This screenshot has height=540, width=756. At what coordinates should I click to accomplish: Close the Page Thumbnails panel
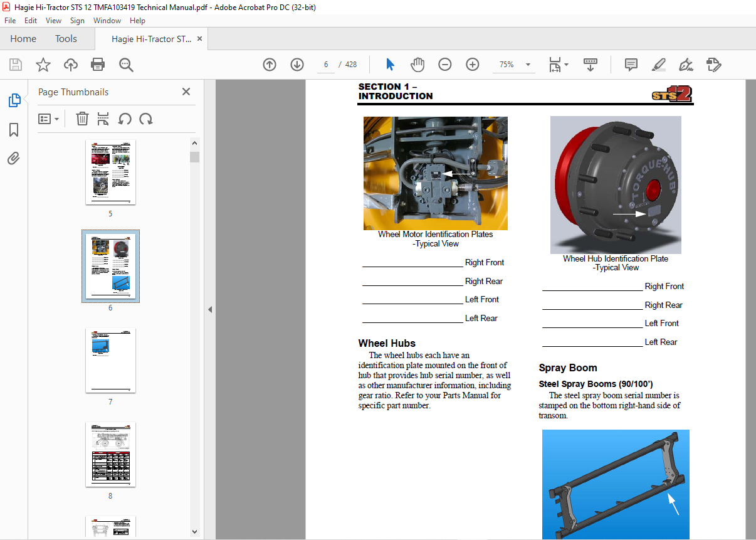[x=186, y=92]
